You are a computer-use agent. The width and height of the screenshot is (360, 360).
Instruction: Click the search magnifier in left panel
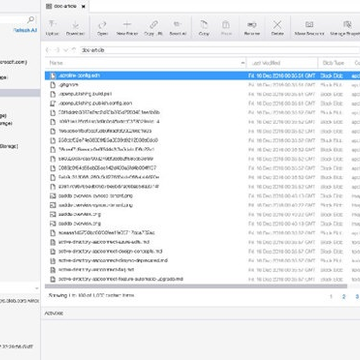(31, 20)
